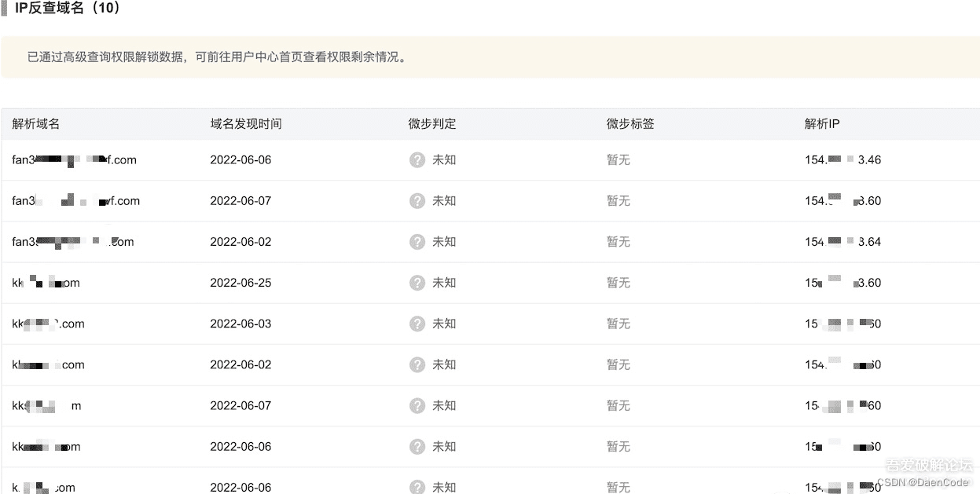Click the question mark icon in the 2022-06-25 row
980x494 pixels.
[417, 283]
